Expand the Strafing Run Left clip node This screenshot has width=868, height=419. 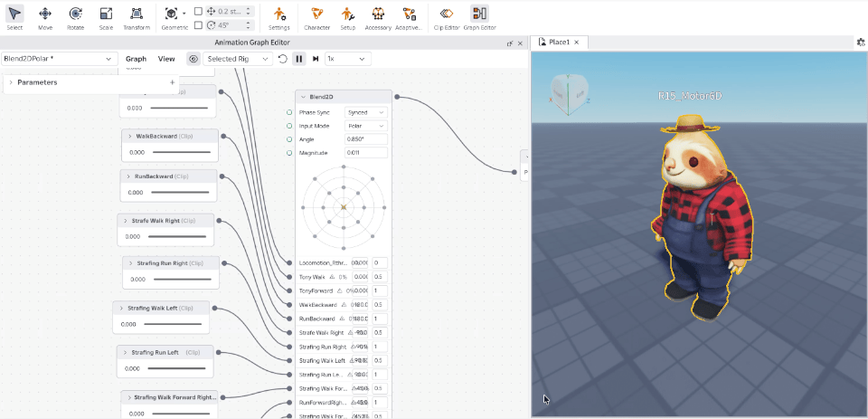[125, 353]
